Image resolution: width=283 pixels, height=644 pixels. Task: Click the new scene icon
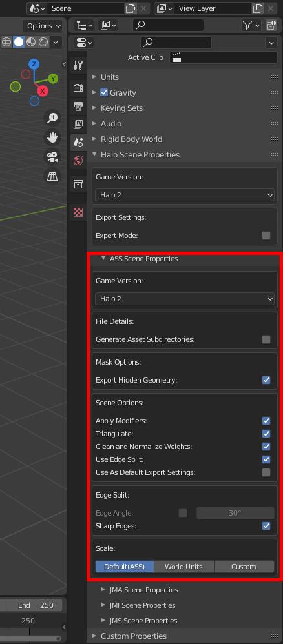pos(131,8)
